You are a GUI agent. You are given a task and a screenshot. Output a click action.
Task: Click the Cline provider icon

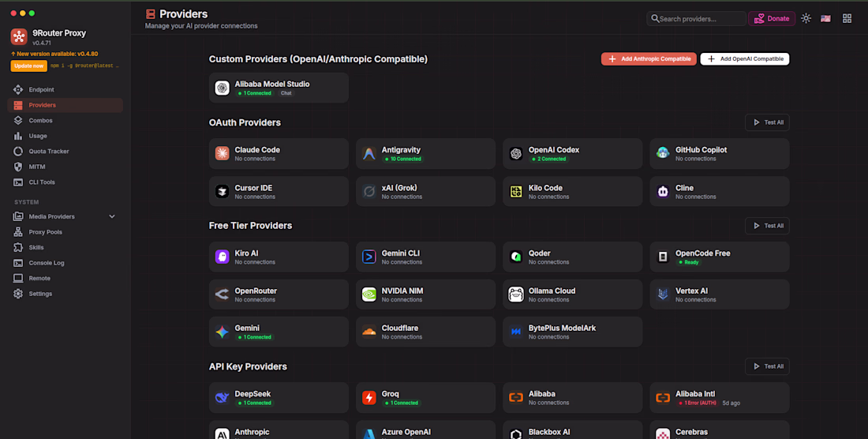click(x=663, y=192)
